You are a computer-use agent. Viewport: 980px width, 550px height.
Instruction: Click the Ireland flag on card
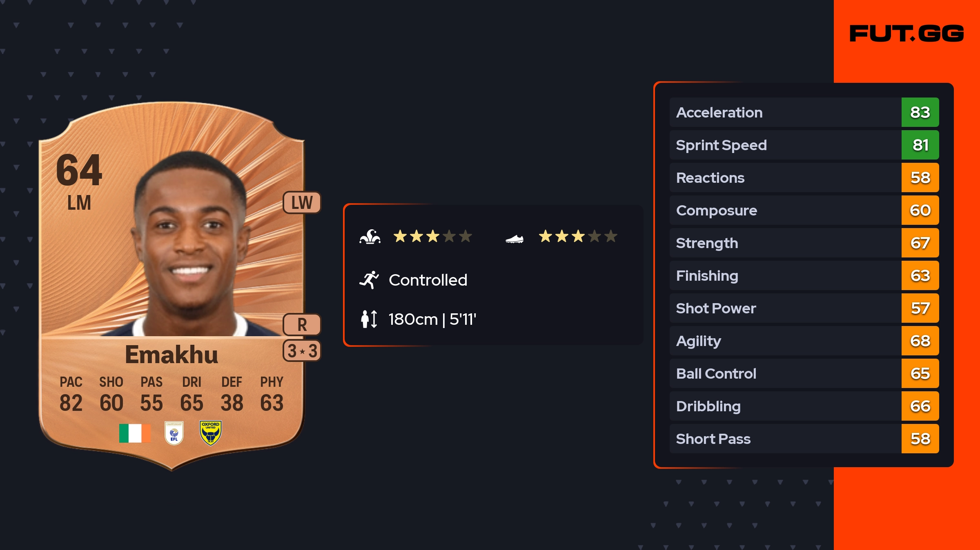(135, 433)
